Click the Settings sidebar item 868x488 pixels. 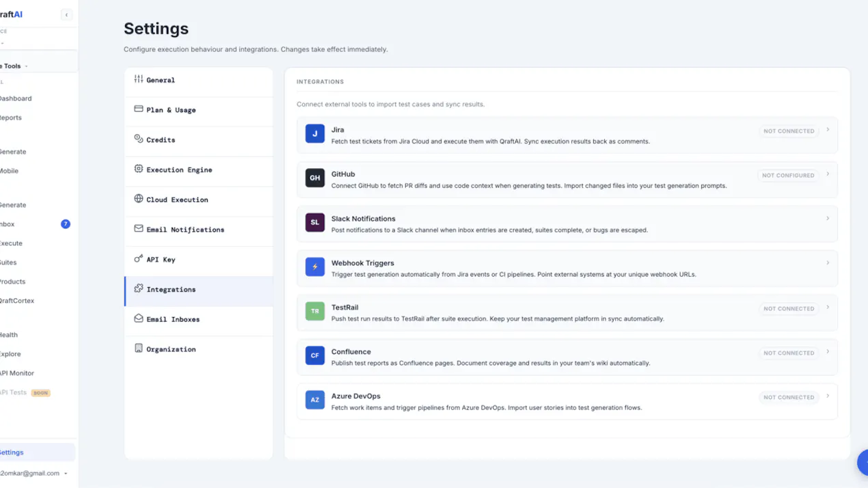coord(38,452)
